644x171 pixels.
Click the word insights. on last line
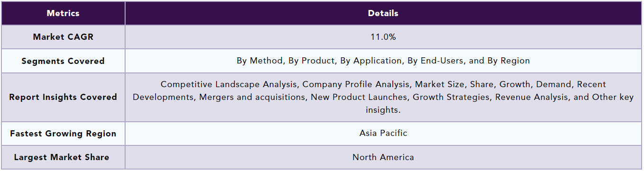point(383,110)
